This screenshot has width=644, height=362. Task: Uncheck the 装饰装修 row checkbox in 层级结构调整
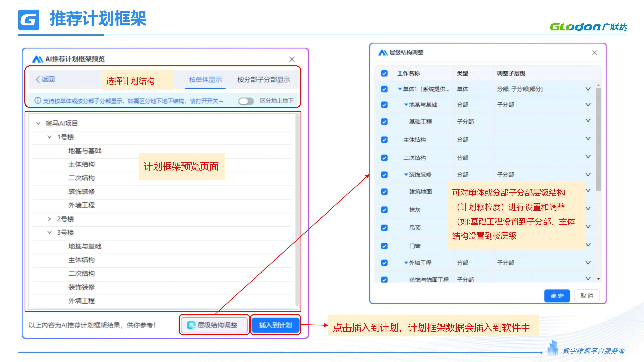coord(384,175)
